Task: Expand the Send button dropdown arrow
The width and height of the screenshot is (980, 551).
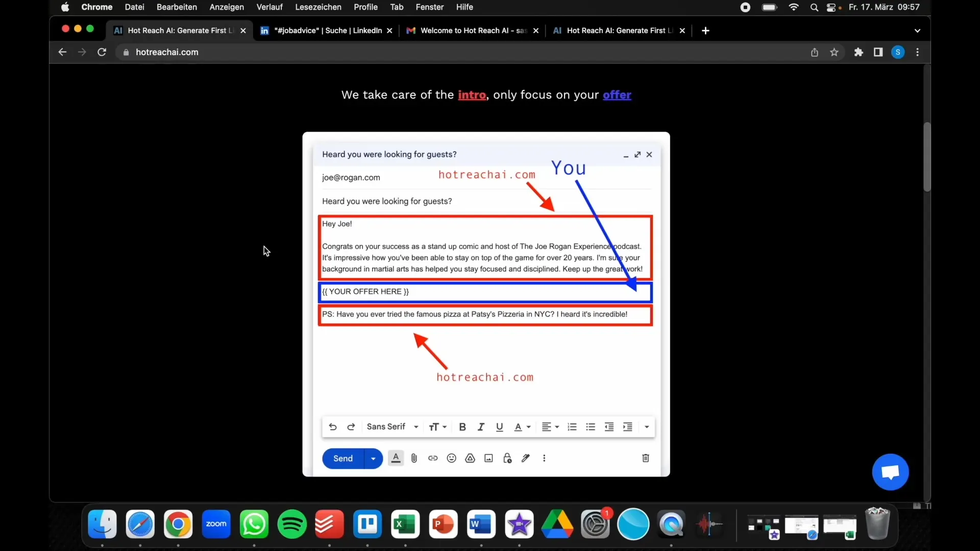Action: pos(373,458)
